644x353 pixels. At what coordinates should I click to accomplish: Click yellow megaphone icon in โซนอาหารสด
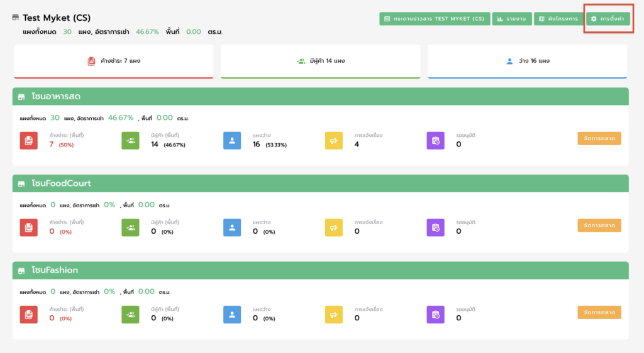pyautogui.click(x=334, y=141)
